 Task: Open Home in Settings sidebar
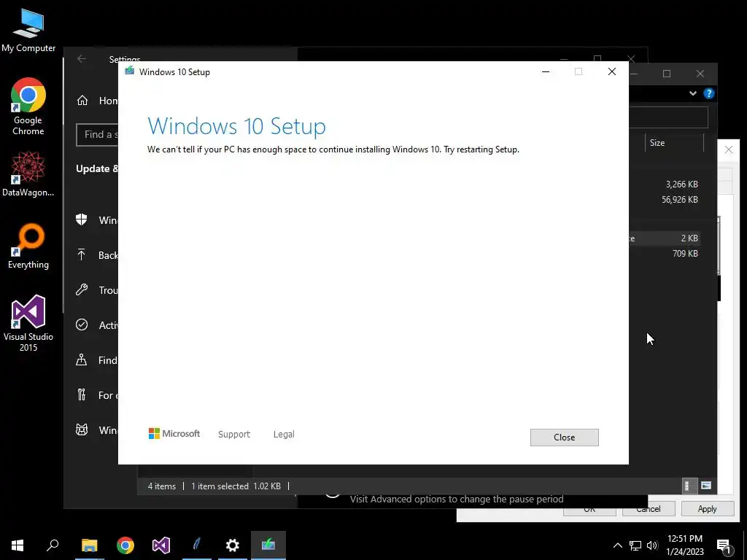tap(97, 101)
